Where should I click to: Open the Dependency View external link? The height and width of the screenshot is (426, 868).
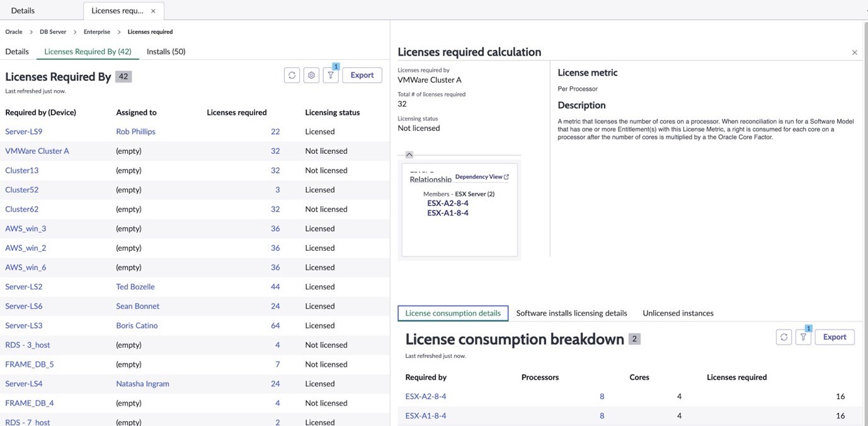(482, 177)
